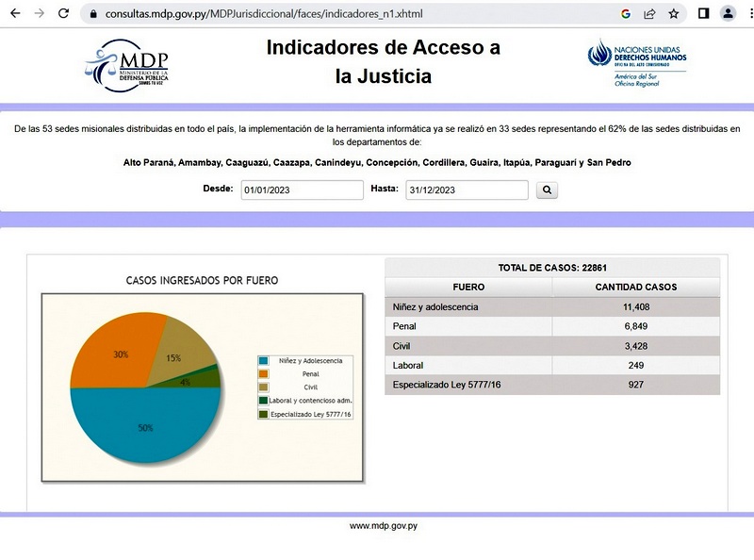
Task: Edit the Desde date field
Action: pos(302,190)
